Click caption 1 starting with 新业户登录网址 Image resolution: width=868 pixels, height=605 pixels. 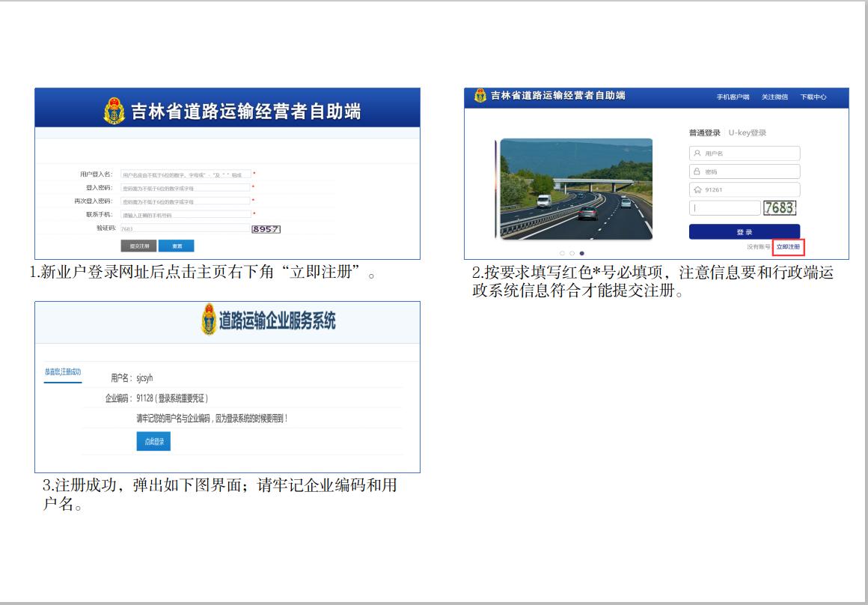tap(203, 273)
